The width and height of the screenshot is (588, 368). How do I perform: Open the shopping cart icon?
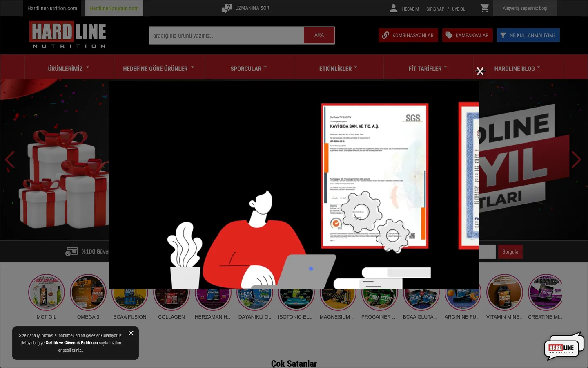(485, 8)
